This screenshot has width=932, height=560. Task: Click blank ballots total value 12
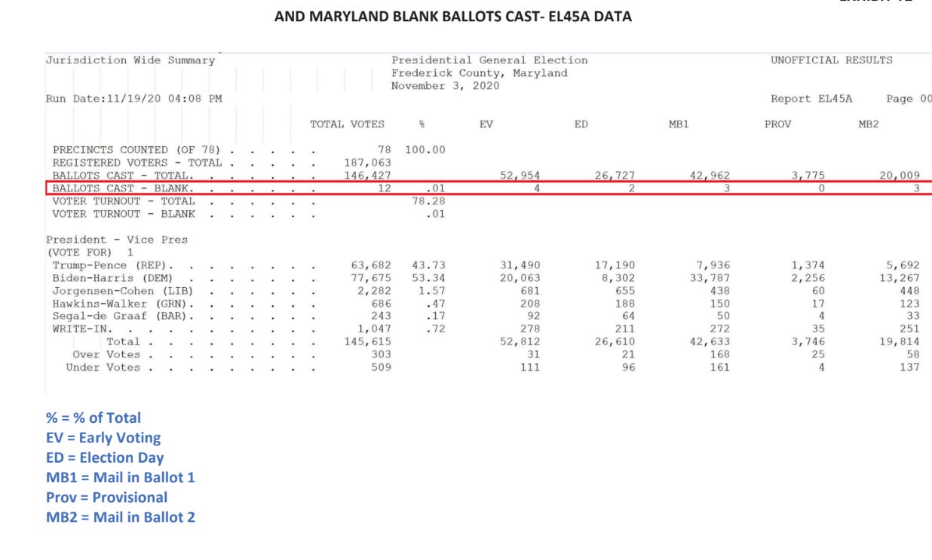[385, 188]
